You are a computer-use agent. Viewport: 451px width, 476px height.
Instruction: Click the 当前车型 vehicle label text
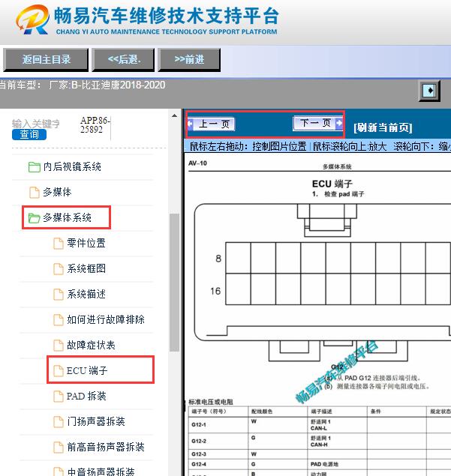click(83, 85)
